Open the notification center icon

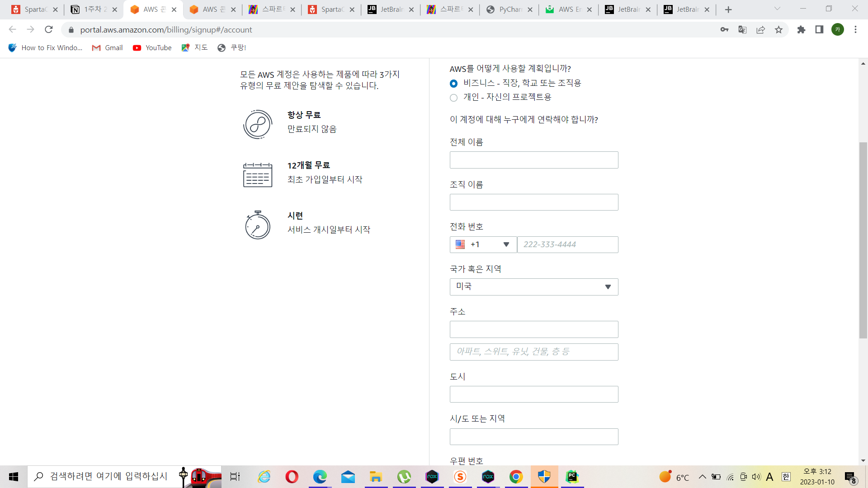coord(850,477)
